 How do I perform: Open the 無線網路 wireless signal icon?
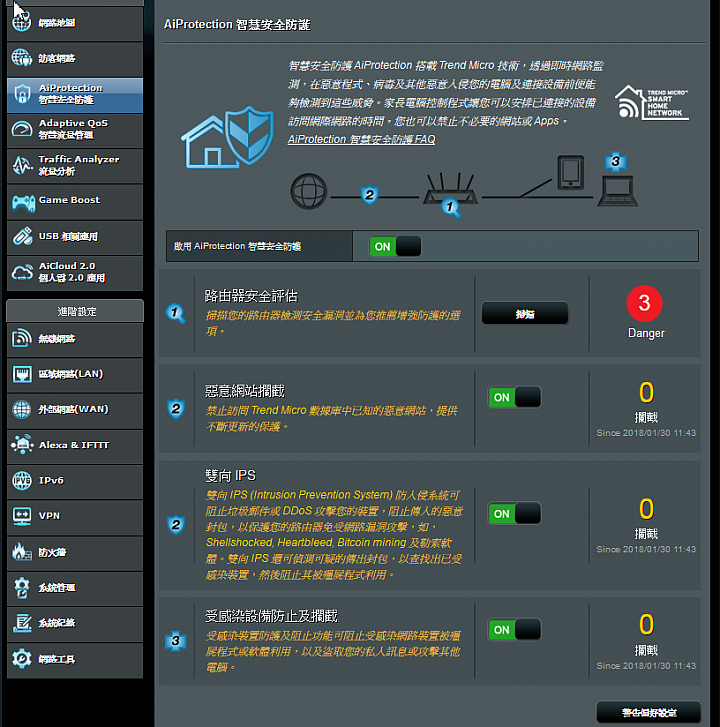tap(22, 338)
